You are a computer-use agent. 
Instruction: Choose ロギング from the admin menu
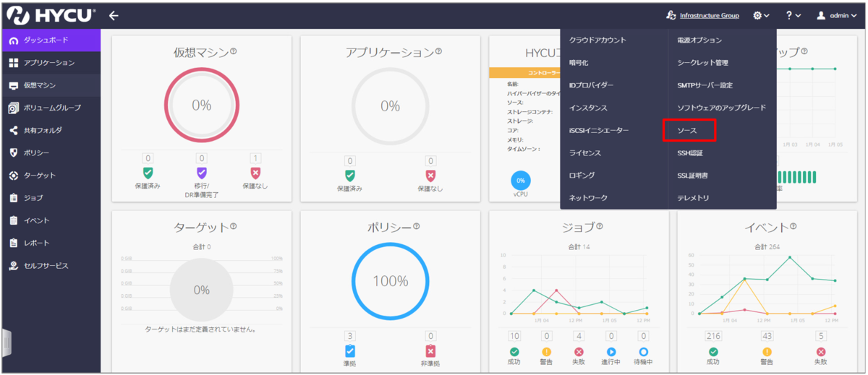[582, 175]
